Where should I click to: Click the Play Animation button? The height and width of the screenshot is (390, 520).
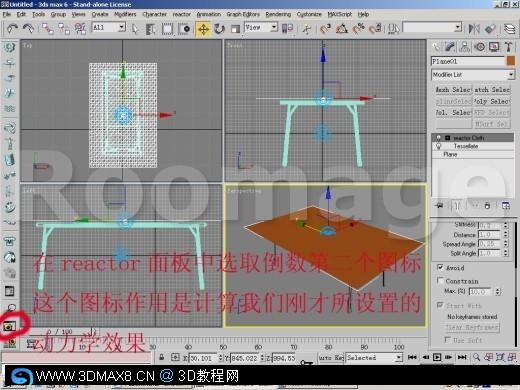[x=437, y=357]
